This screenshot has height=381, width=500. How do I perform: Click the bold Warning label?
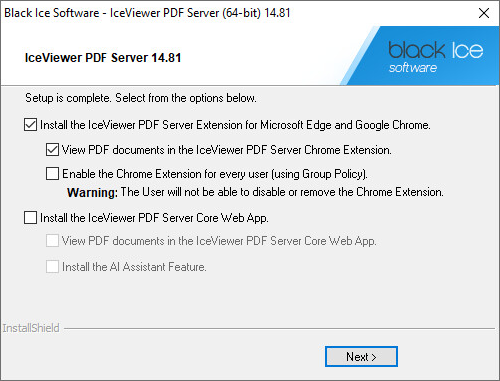[92, 192]
